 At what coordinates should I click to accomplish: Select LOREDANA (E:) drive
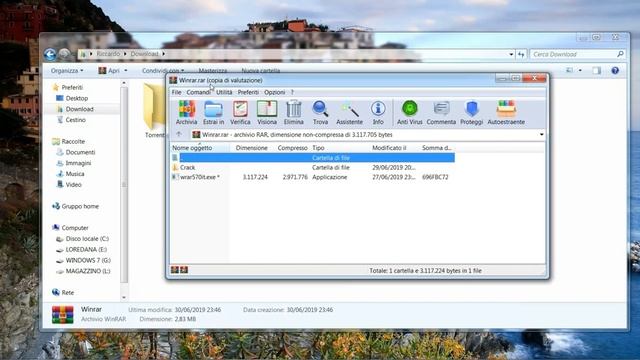pos(86,249)
